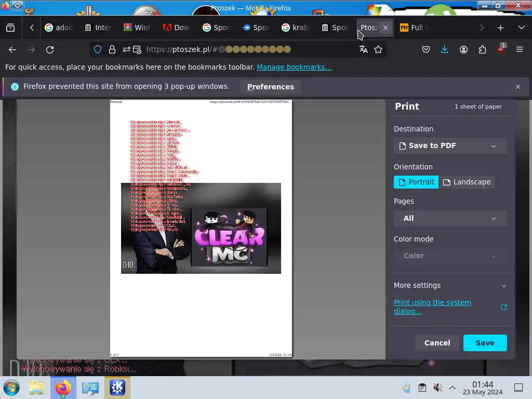
Task: Translate this page icon
Action: coord(363,49)
